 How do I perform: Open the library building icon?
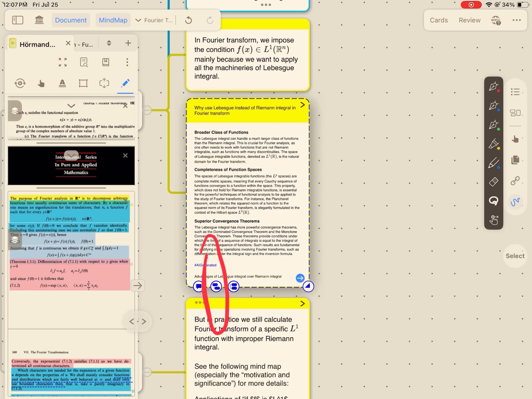[39, 20]
